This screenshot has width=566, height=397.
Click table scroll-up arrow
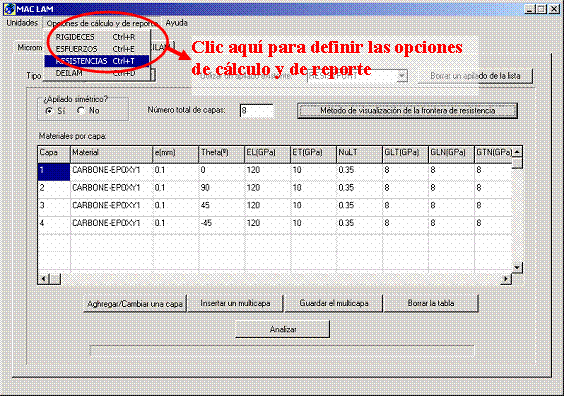[x=517, y=152]
